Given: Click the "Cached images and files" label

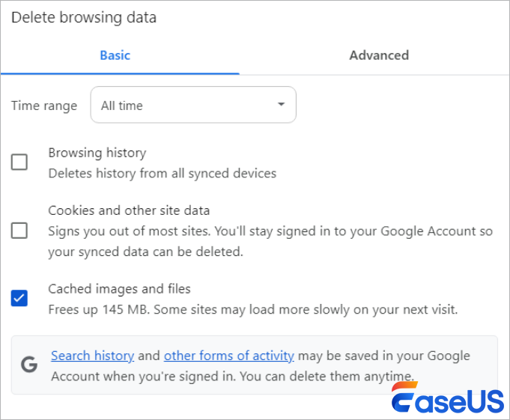Looking at the screenshot, I should (119, 288).
